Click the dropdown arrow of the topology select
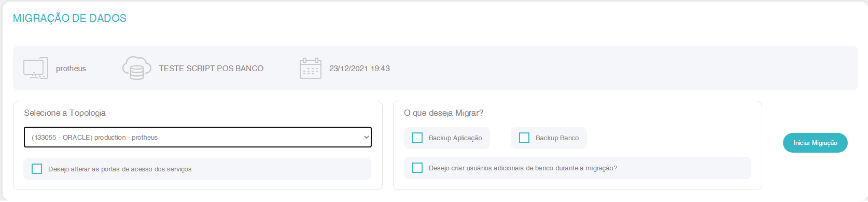The height and width of the screenshot is (202, 868). (366, 137)
